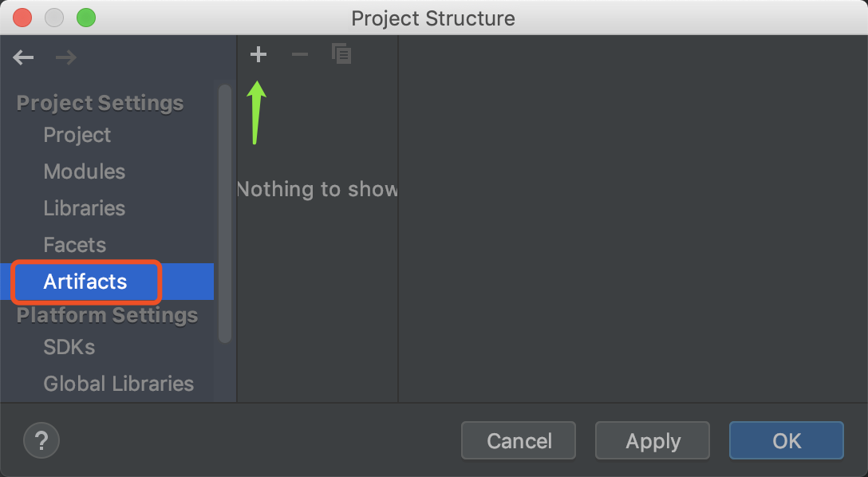Select Project in Project Settings
The image size is (868, 477).
77,135
